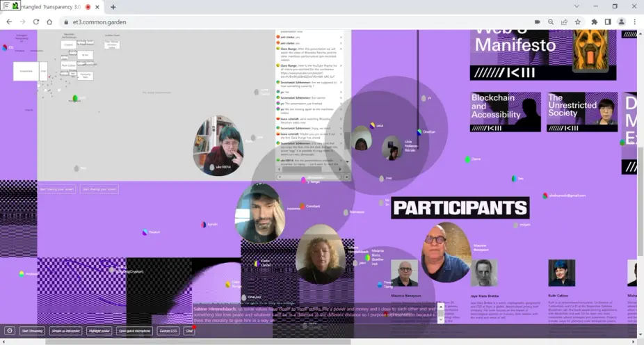The width and height of the screenshot is (644, 345).
Task: Click the Highlight avatar button
Action: (x=99, y=330)
